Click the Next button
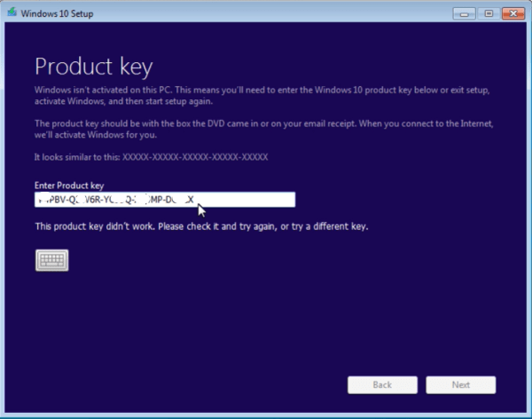The width and height of the screenshot is (532, 419). (461, 385)
